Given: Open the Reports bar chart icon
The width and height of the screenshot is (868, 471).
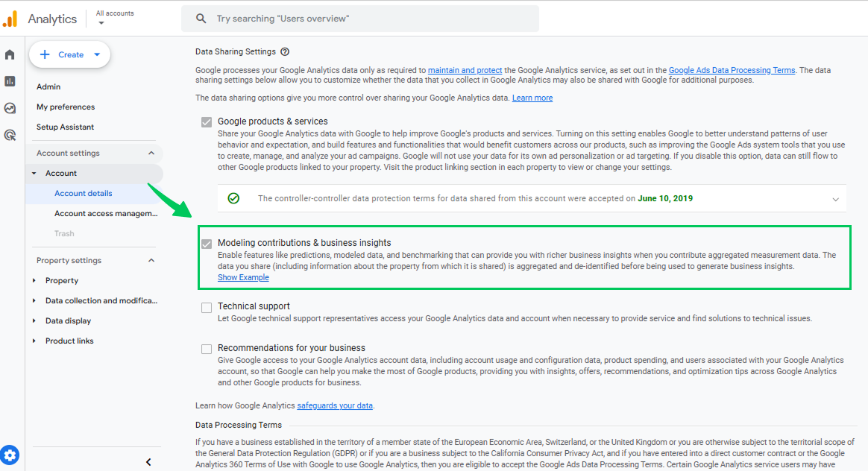Looking at the screenshot, I should click(10, 81).
